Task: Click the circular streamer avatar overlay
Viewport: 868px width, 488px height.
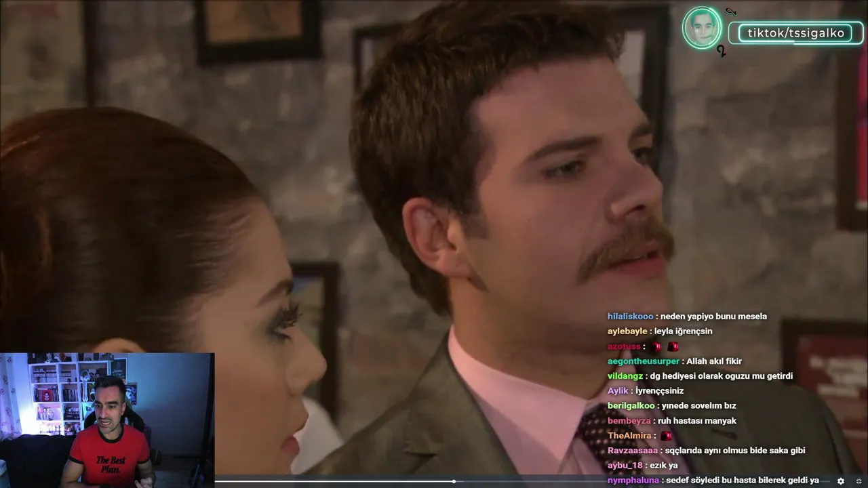Action: pyautogui.click(x=702, y=28)
